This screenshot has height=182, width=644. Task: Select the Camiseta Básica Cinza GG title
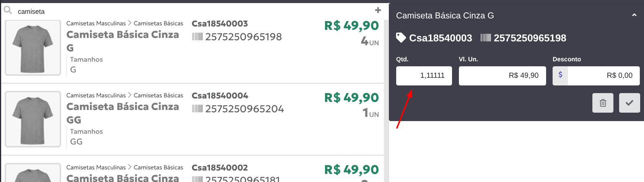[x=123, y=113]
